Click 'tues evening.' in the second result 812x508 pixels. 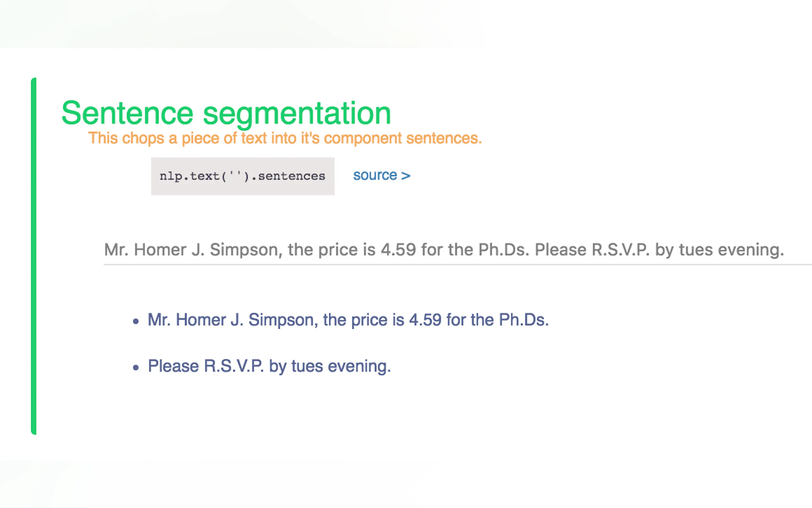pyautogui.click(x=341, y=366)
